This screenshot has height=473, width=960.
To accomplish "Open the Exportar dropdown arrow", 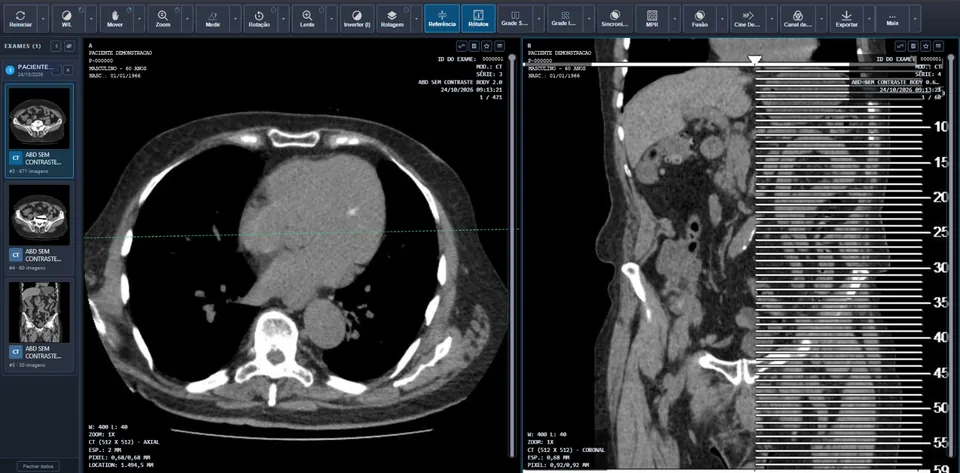I will 869,18.
